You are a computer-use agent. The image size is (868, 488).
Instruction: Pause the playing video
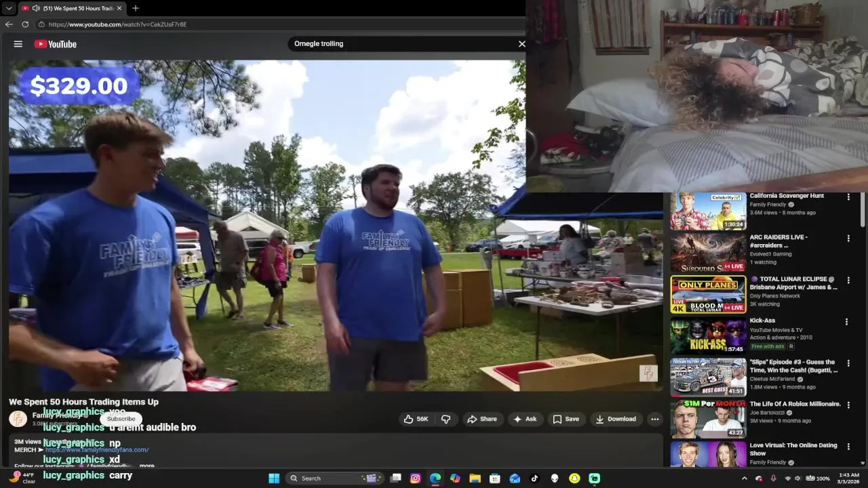(336, 226)
